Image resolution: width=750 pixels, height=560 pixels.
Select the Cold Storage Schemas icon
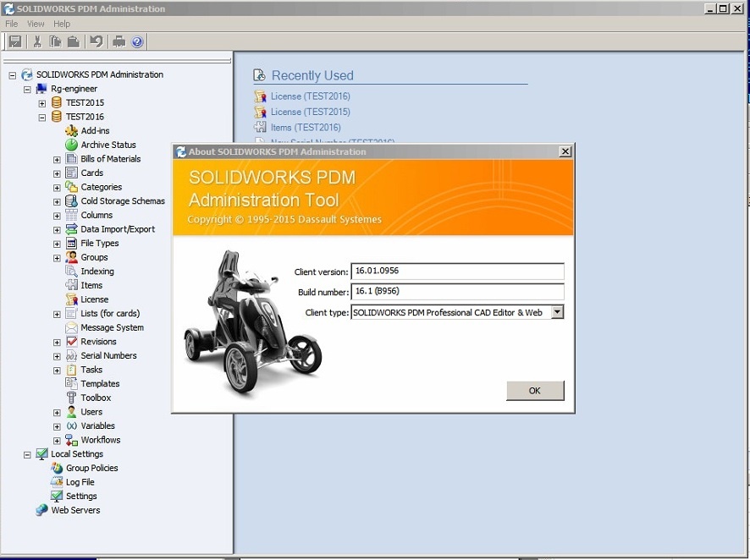click(x=71, y=200)
